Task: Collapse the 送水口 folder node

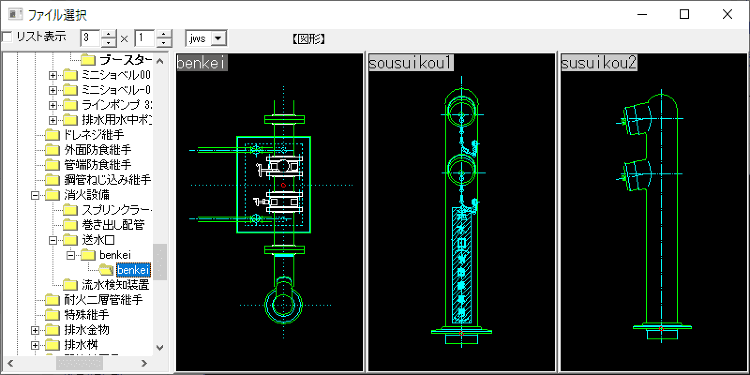Action: click(x=53, y=240)
